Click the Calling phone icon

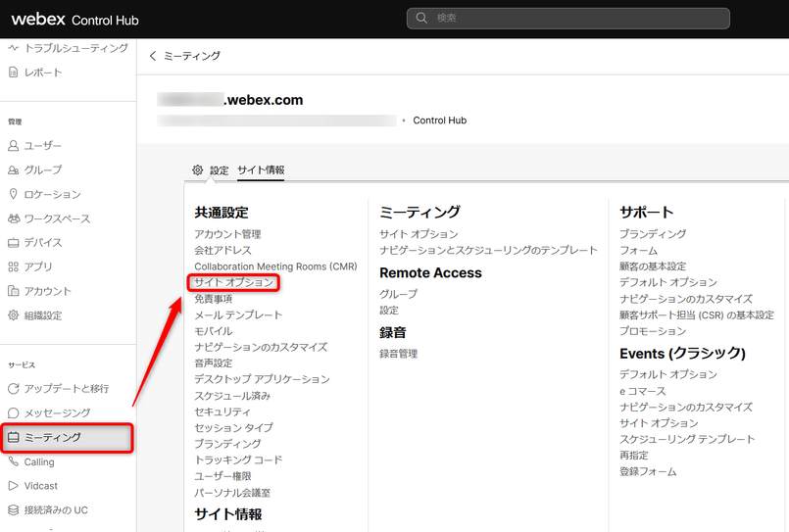pyautogui.click(x=14, y=461)
